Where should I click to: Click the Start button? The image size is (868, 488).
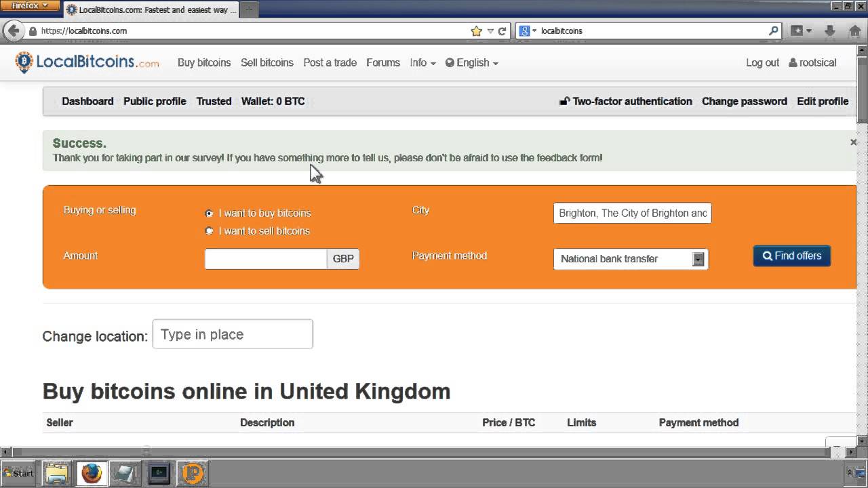(18, 473)
